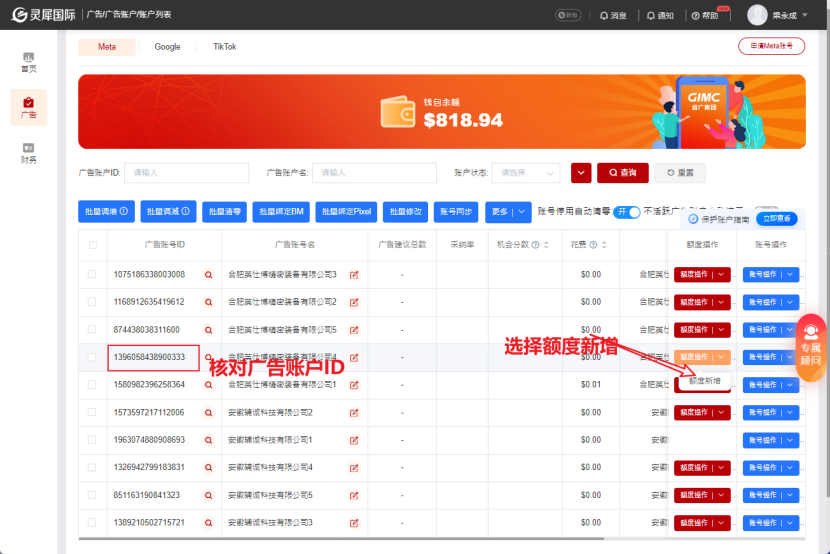Edit name of 合肥英仕博精密装备有限公司2
The image size is (830, 554).
tap(354, 302)
